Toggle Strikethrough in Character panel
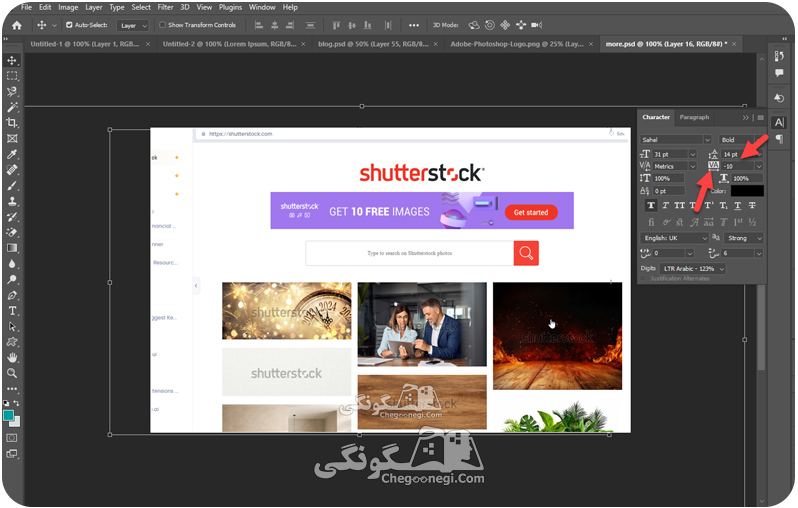The width and height of the screenshot is (798, 508). click(x=752, y=206)
